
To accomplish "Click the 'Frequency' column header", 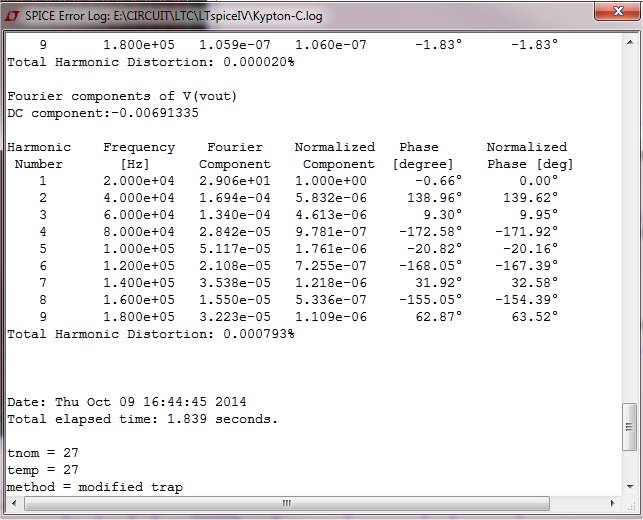I will tap(139, 147).
